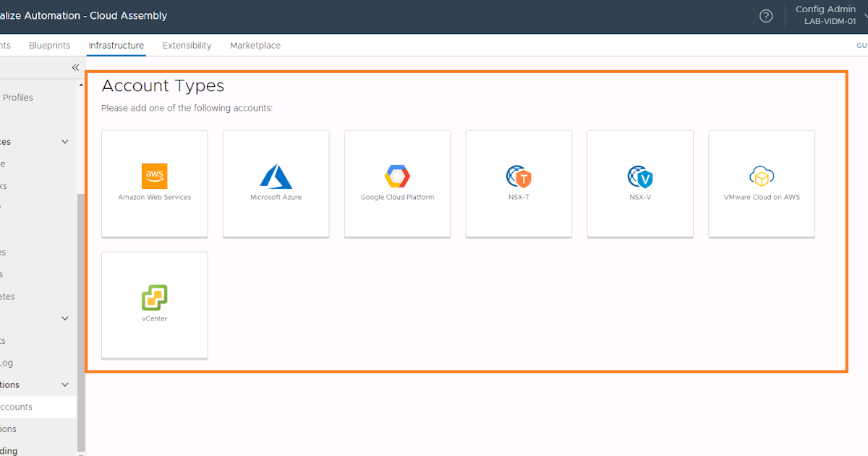Toggle the Config Admin user menu
The height and width of the screenshot is (456, 868).
[x=825, y=15]
